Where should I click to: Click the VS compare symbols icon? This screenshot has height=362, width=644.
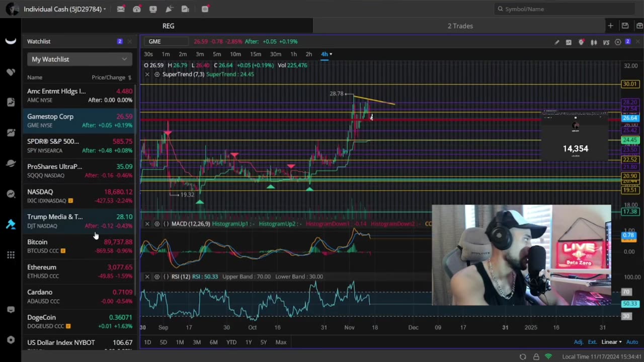[606, 42]
